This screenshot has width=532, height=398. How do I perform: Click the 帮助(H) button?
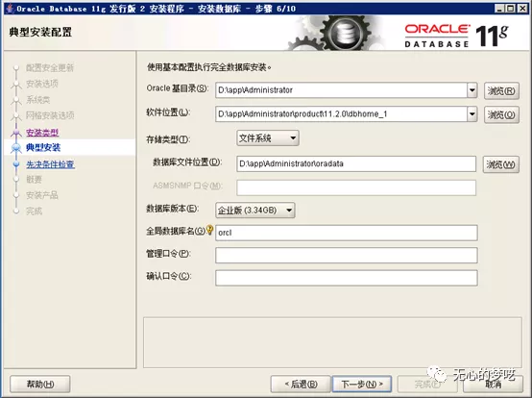[x=40, y=385]
